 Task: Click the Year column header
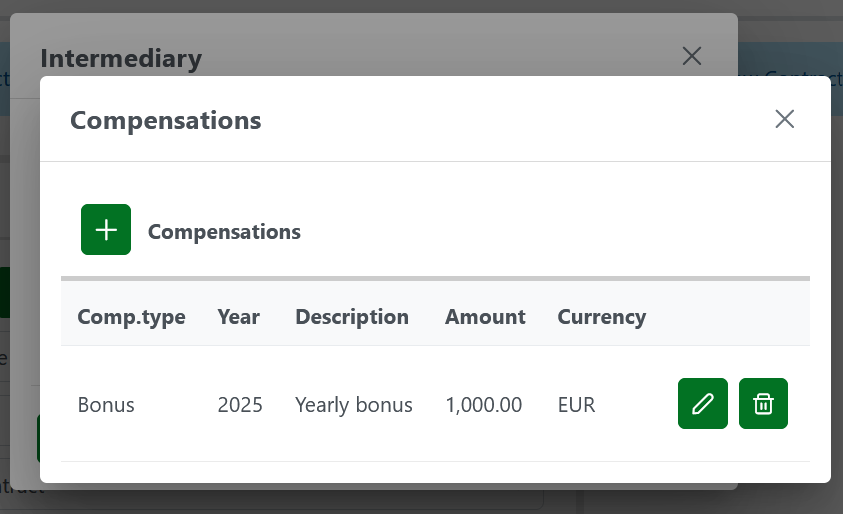(238, 317)
